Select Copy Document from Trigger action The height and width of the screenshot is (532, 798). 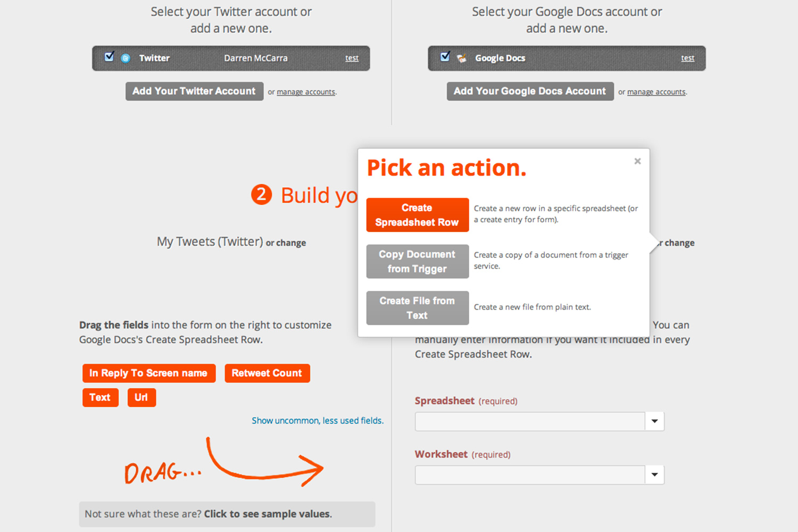(x=417, y=261)
